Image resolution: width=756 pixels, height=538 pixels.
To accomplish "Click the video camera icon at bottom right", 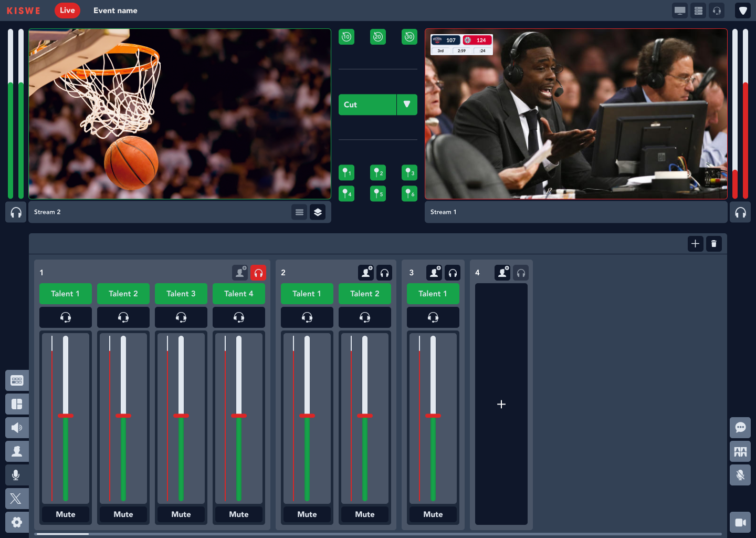I will pyautogui.click(x=740, y=522).
